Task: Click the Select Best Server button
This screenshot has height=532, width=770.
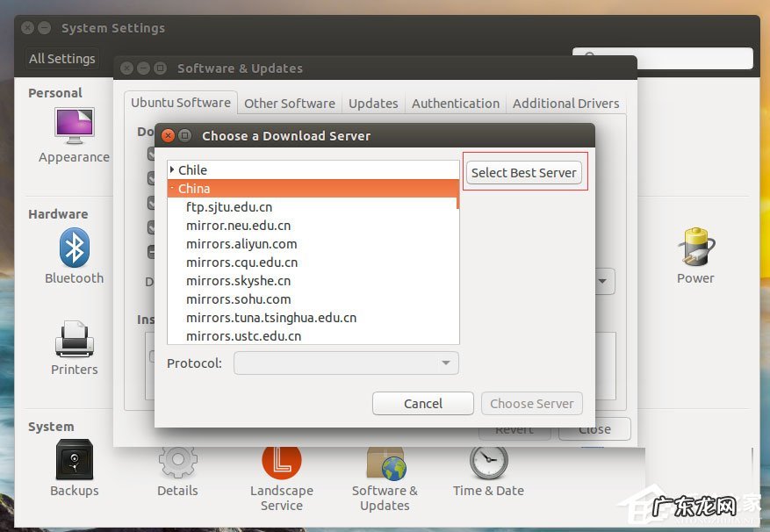Action: 524,173
